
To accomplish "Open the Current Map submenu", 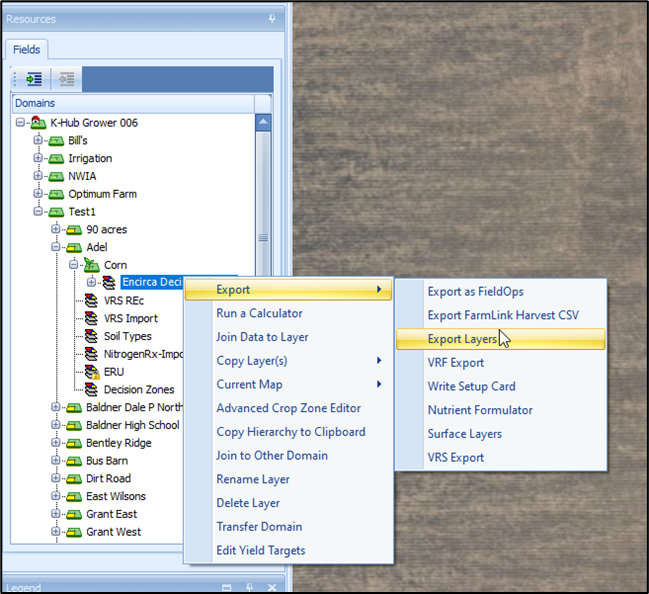I will 288,385.
